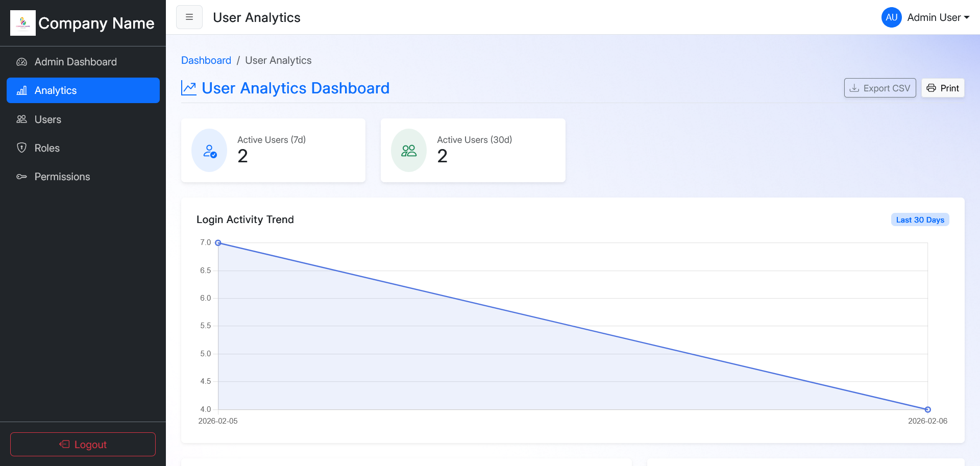Click the chart icon beside dashboard title

[189, 88]
